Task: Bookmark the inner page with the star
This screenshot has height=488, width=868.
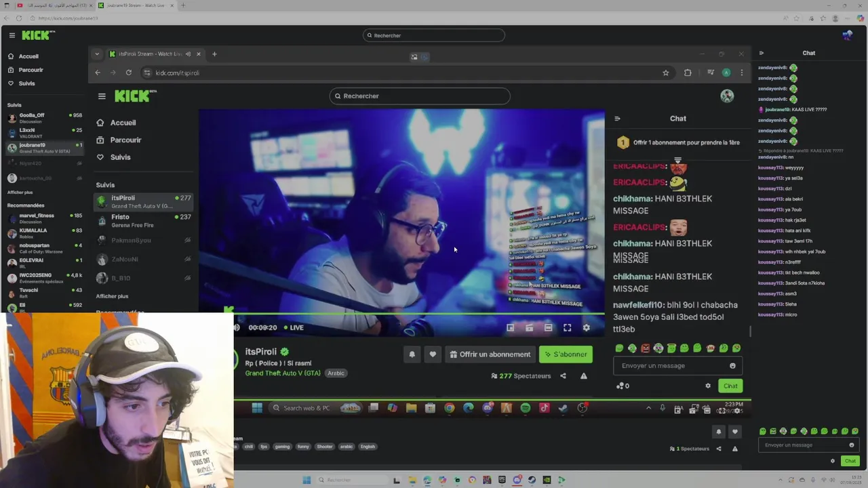Action: (666, 73)
